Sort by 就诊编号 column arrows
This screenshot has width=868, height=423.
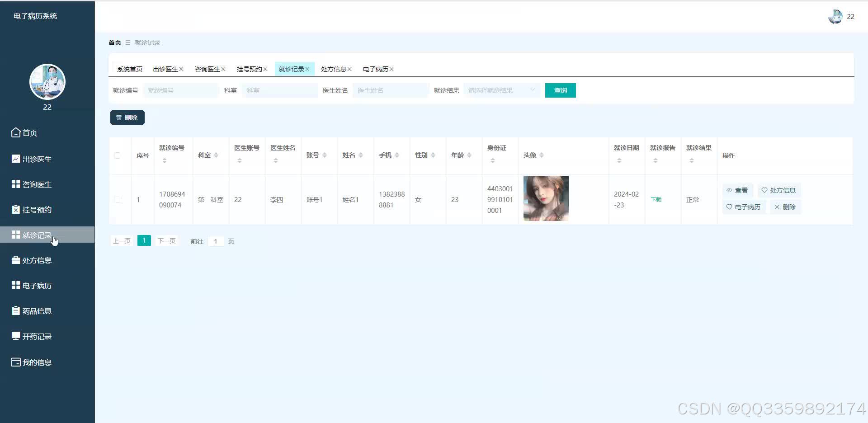(x=165, y=160)
